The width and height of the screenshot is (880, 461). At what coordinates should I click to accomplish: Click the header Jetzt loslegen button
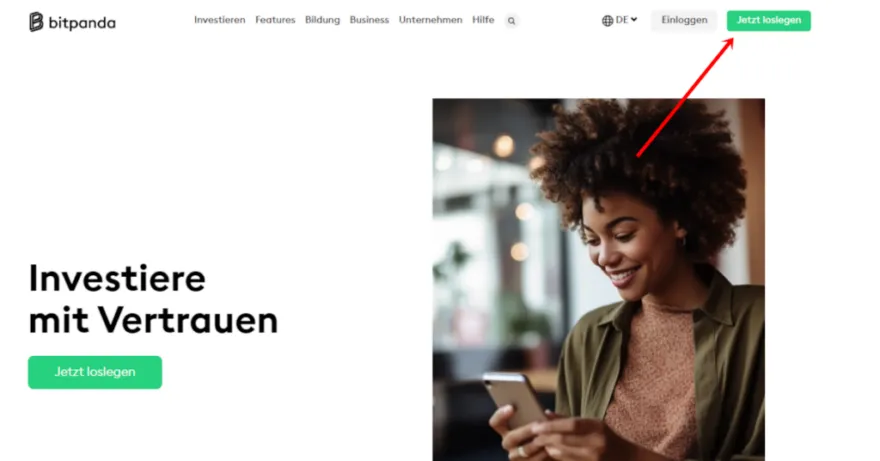(768, 20)
